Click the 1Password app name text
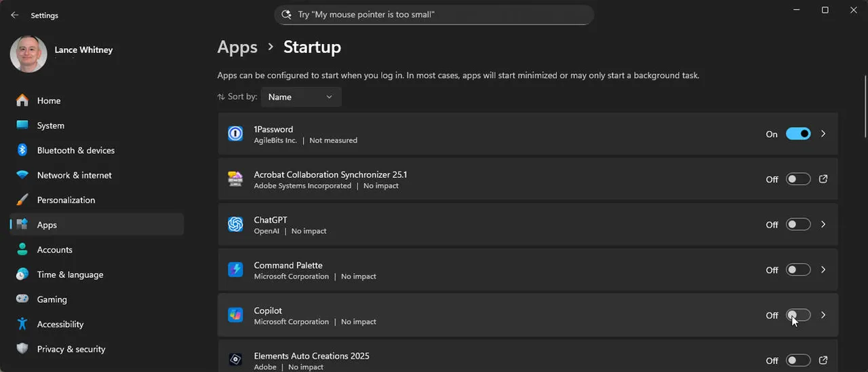 coord(273,129)
